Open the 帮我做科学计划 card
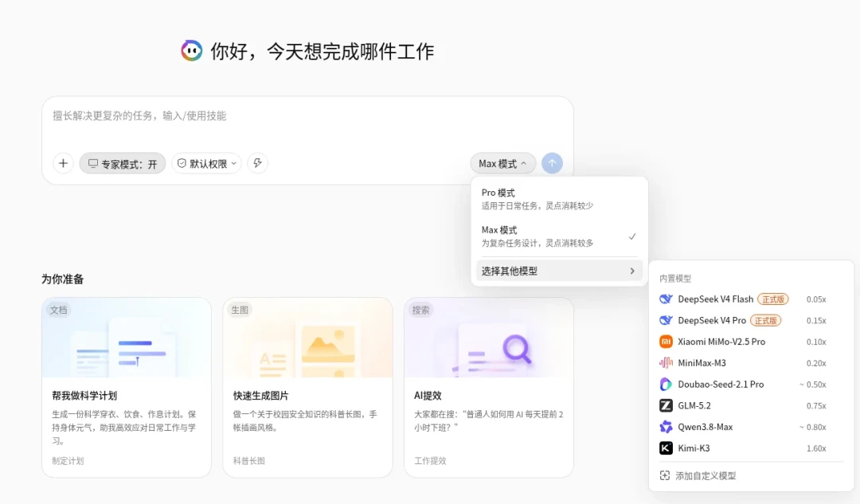Screen dimensions: 860x504 coord(127,387)
